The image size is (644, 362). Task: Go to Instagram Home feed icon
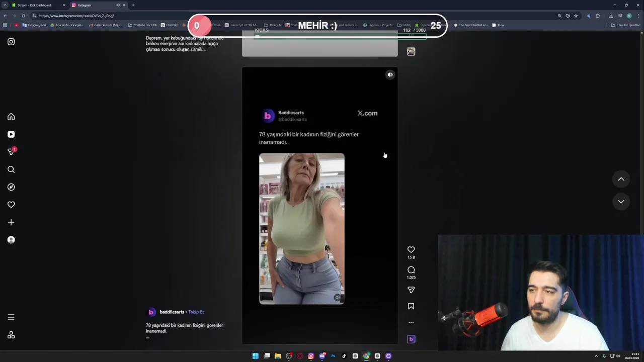pyautogui.click(x=11, y=117)
